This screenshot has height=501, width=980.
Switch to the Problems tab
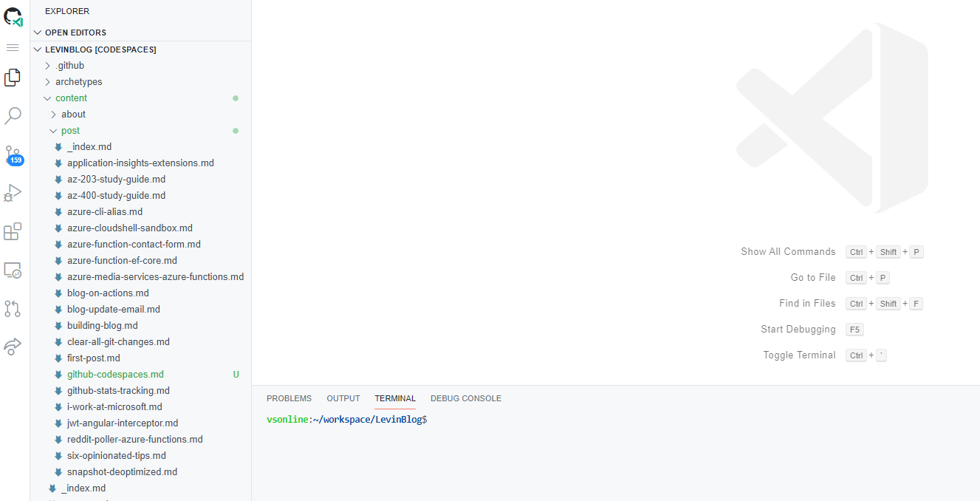pyautogui.click(x=289, y=398)
